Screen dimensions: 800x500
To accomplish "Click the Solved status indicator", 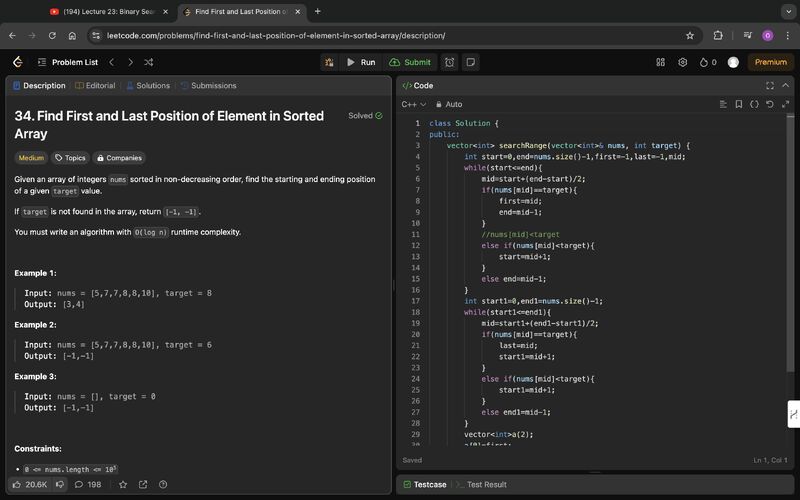I will [x=365, y=116].
